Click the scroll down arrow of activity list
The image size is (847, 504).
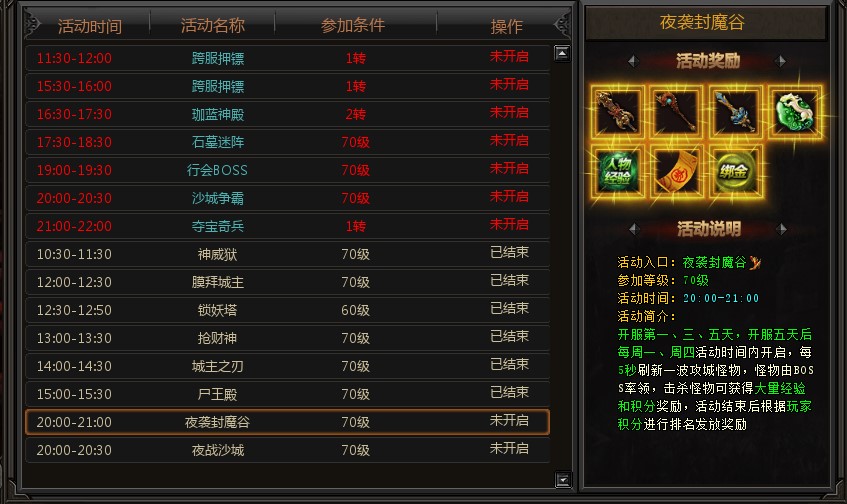(562, 479)
